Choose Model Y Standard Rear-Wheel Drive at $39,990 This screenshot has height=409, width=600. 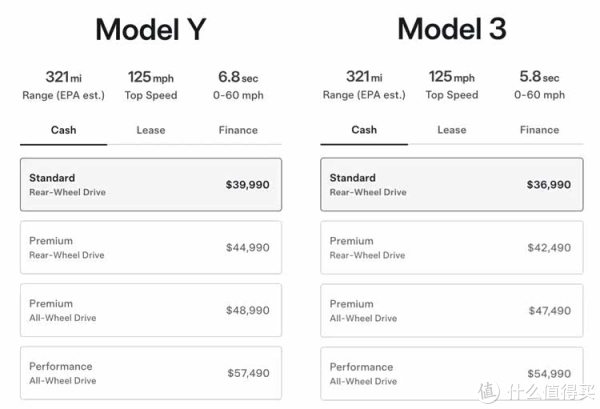tap(150, 184)
